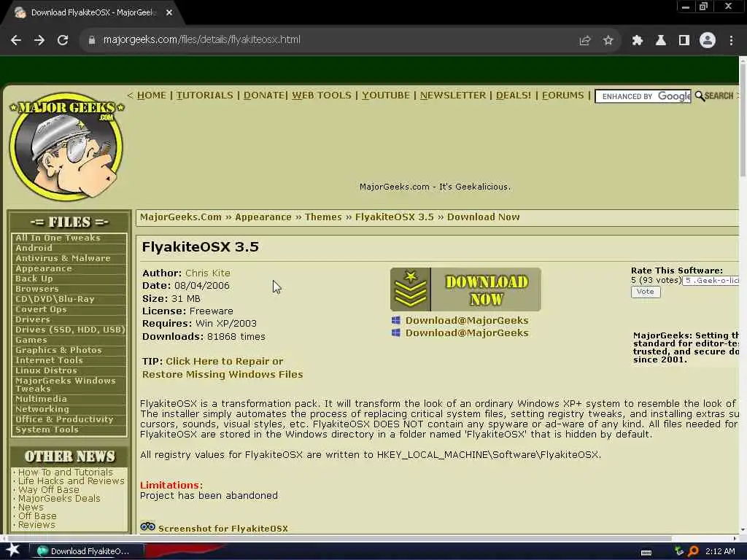Image resolution: width=747 pixels, height=560 pixels.
Task: Open the profile avatar icon
Action: tap(708, 41)
